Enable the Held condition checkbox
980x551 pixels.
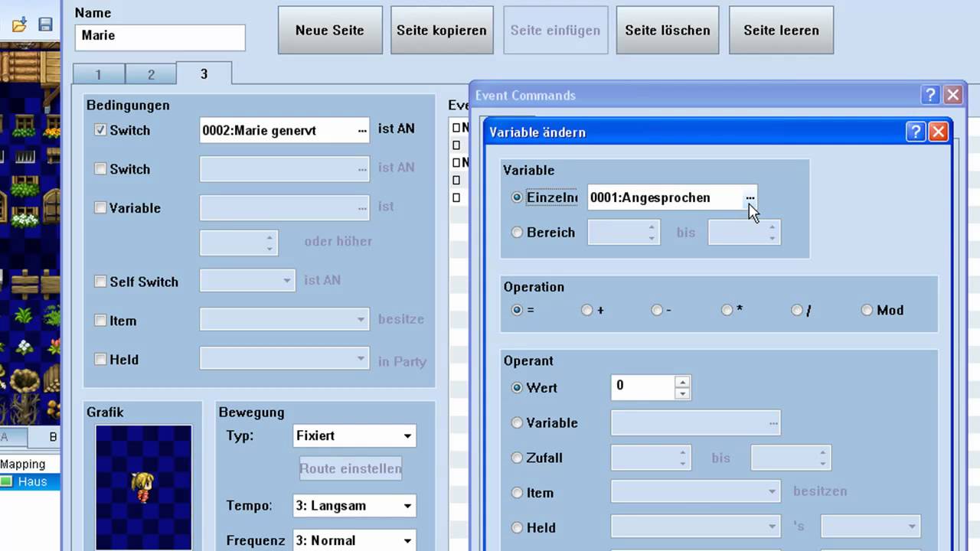pos(100,359)
